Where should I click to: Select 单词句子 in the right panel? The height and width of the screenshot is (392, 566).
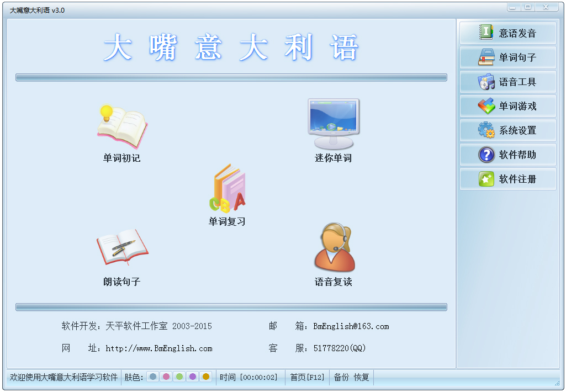tap(507, 57)
